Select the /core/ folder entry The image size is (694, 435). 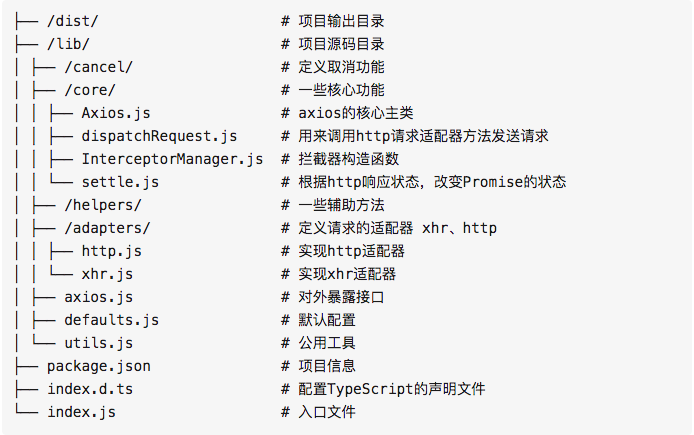coord(90,90)
